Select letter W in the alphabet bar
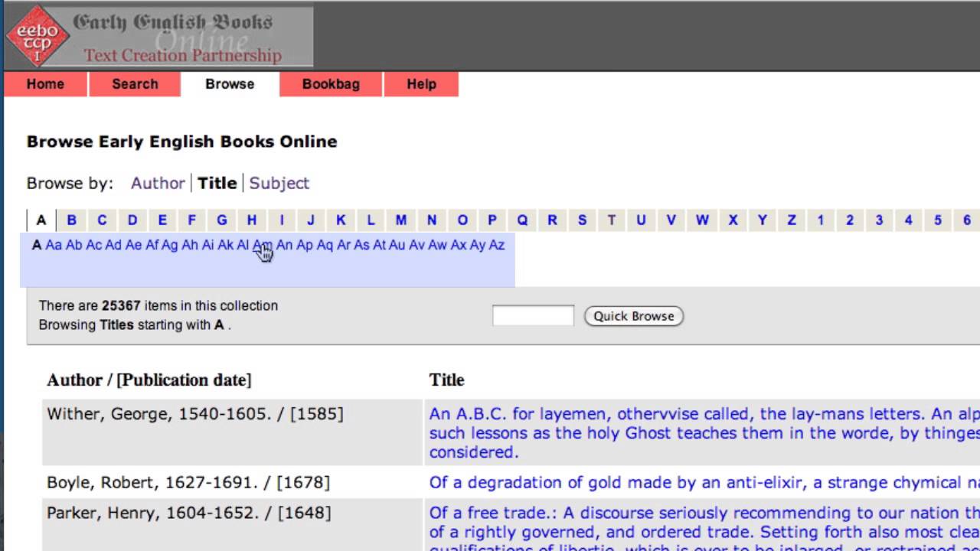The height and width of the screenshot is (551, 980). [x=702, y=220]
